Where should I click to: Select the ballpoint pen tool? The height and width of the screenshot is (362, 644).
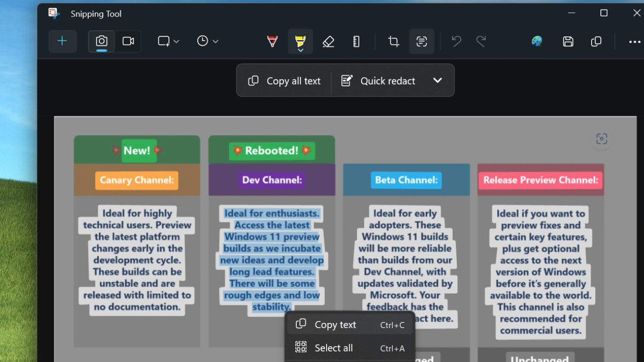[x=272, y=41]
